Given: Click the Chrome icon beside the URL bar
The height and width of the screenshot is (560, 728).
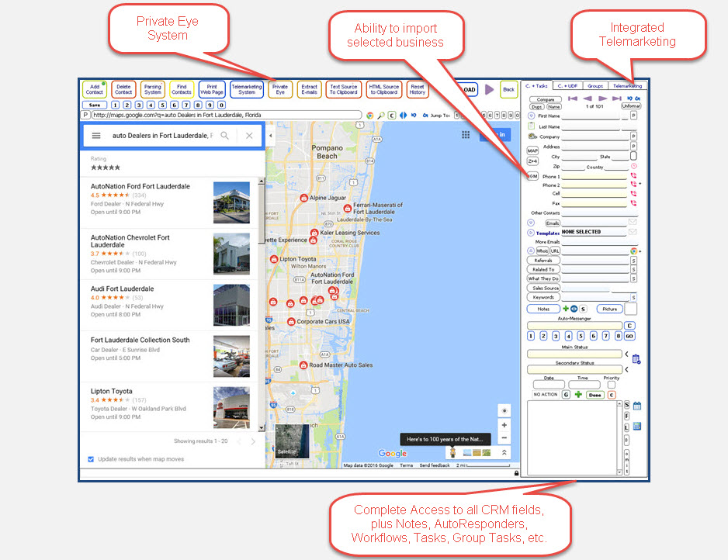Looking at the screenshot, I should pos(370,115).
